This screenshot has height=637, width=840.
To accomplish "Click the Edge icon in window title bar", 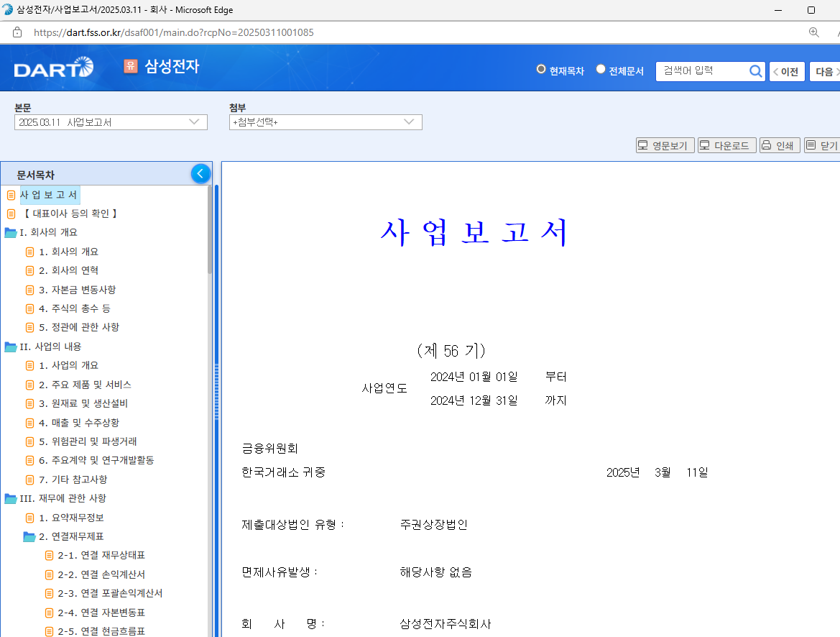I will pyautogui.click(x=7, y=9).
